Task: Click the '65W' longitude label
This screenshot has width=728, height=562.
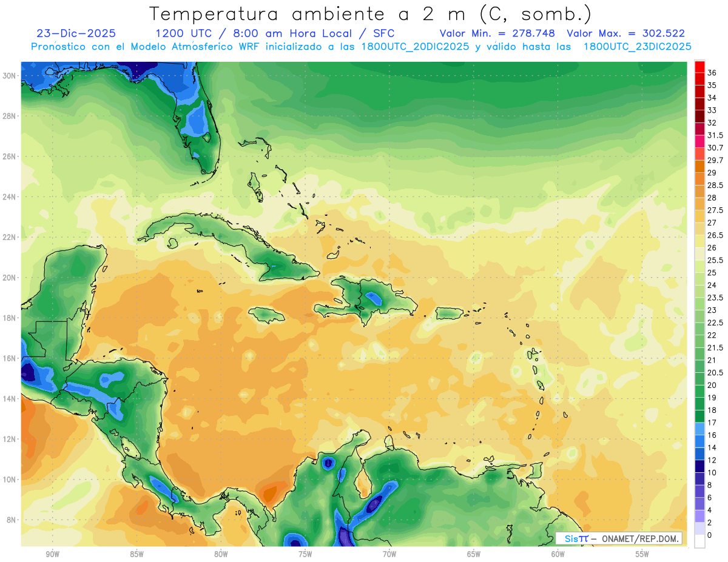Action: [474, 555]
